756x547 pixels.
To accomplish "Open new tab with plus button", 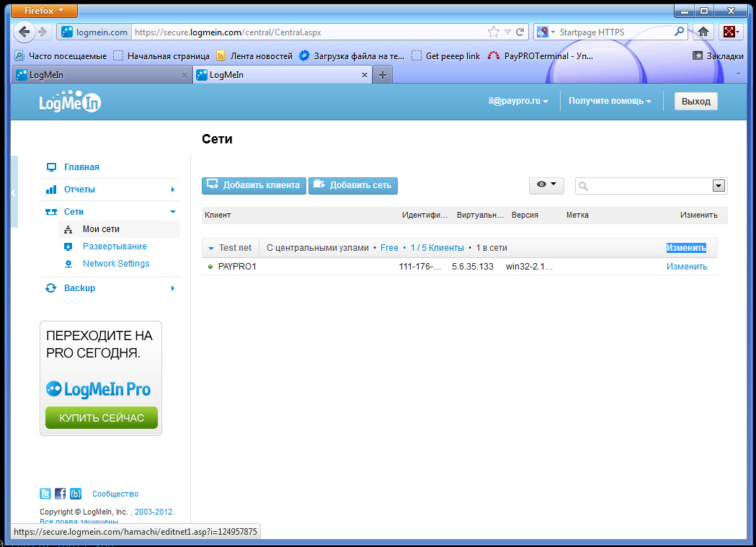I will pyautogui.click(x=383, y=75).
